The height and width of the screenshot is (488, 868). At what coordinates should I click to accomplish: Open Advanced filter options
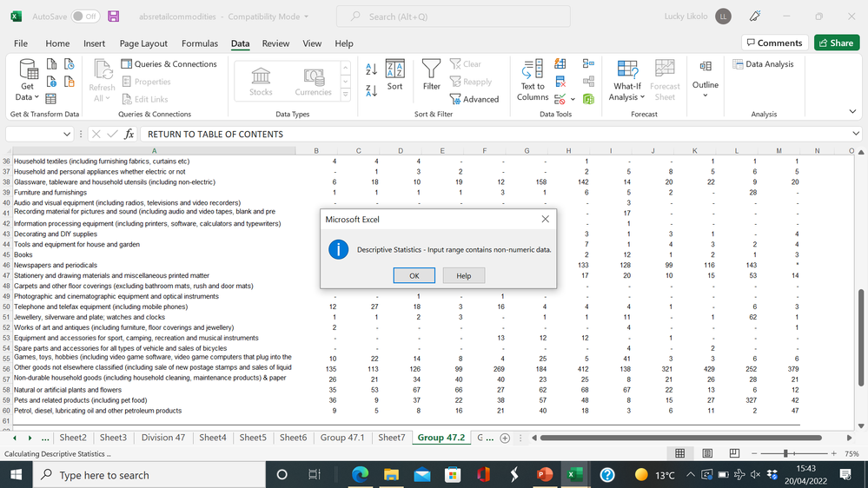pyautogui.click(x=474, y=99)
